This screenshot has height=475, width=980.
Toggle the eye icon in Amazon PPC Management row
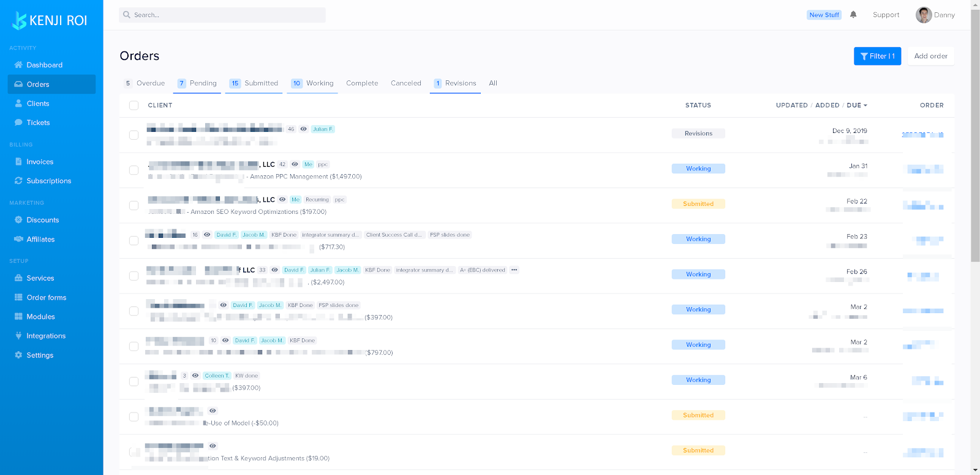click(x=295, y=164)
